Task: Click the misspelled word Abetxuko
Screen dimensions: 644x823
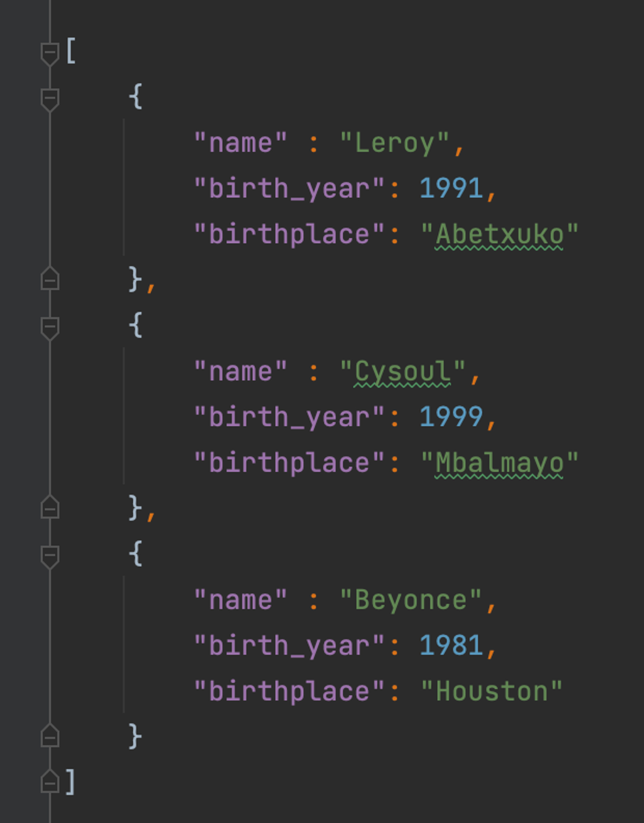Action: pos(499,234)
